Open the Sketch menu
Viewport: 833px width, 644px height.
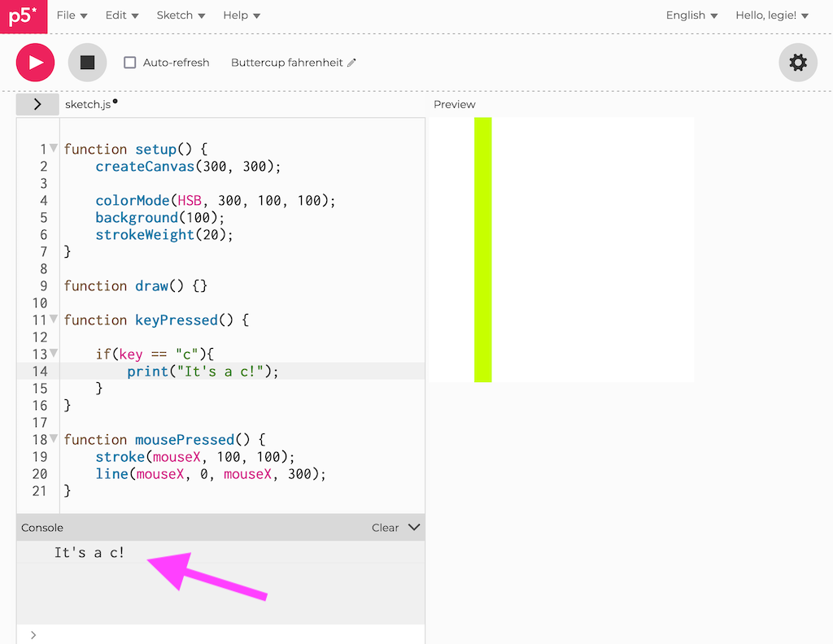click(179, 15)
